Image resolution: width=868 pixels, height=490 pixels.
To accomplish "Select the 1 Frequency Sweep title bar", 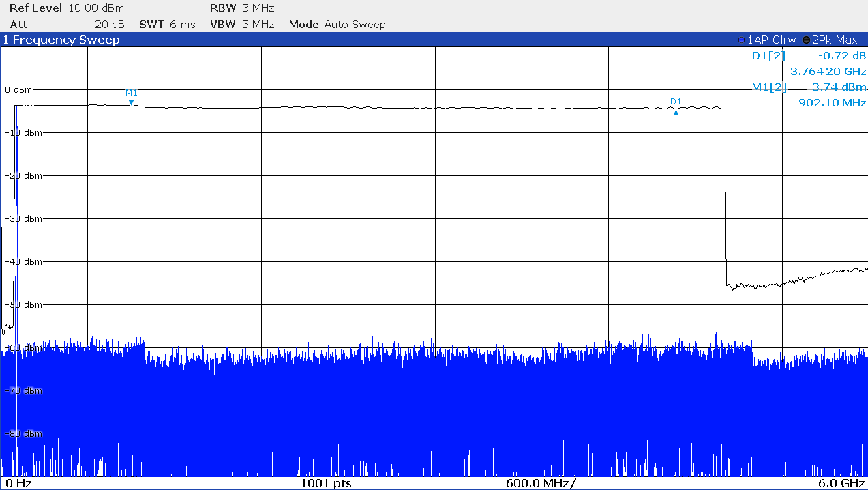I will point(61,40).
